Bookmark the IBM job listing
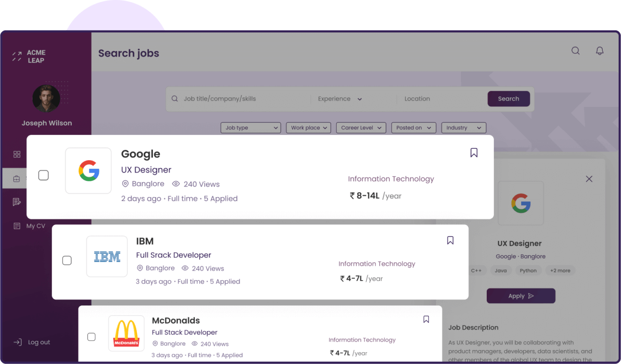621x364 pixels. (450, 240)
